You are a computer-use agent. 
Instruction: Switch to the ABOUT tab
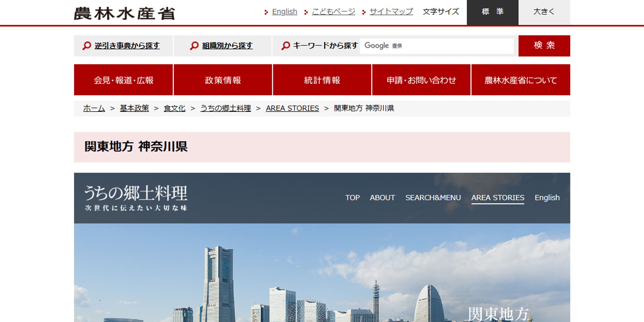point(382,198)
